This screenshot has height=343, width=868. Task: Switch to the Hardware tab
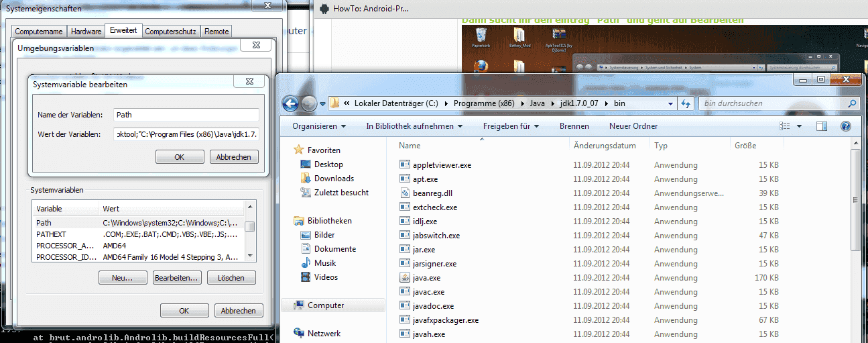[x=86, y=32]
